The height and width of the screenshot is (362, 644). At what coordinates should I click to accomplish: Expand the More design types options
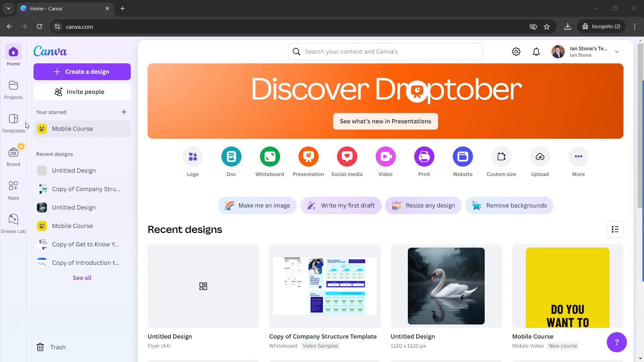tap(578, 156)
